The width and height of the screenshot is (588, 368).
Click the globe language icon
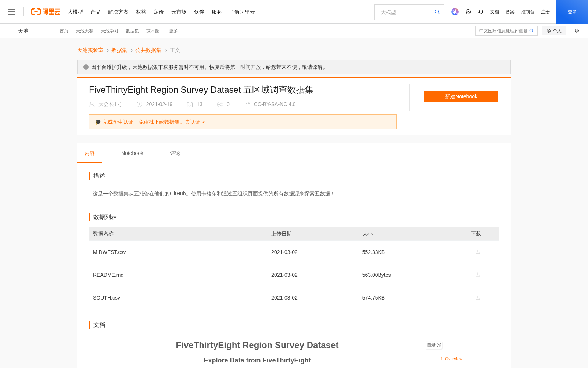click(468, 12)
